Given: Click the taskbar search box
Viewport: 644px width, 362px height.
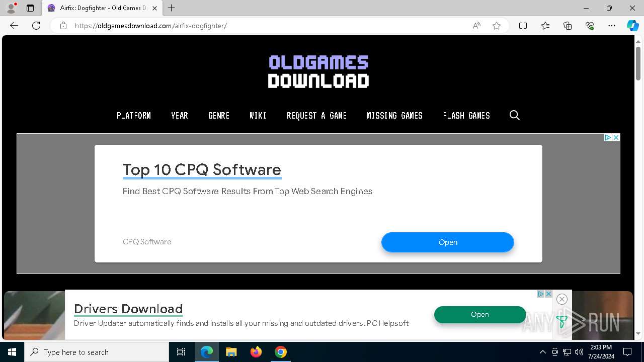Looking at the screenshot, I should pos(97,352).
